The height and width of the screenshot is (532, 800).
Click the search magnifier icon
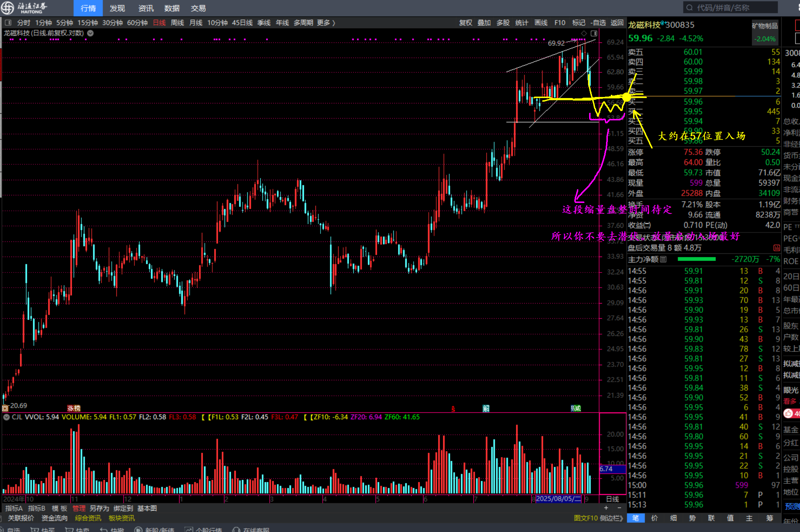pyautogui.click(x=689, y=8)
